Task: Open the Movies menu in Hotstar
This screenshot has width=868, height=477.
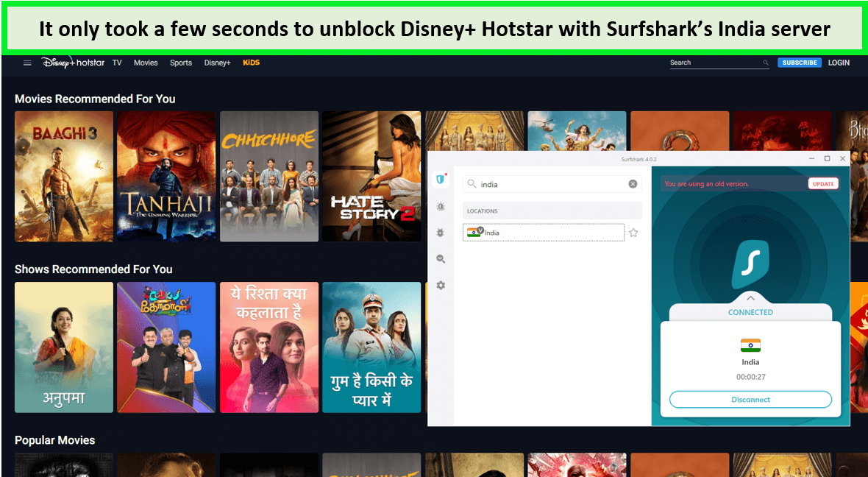Action: [x=146, y=63]
